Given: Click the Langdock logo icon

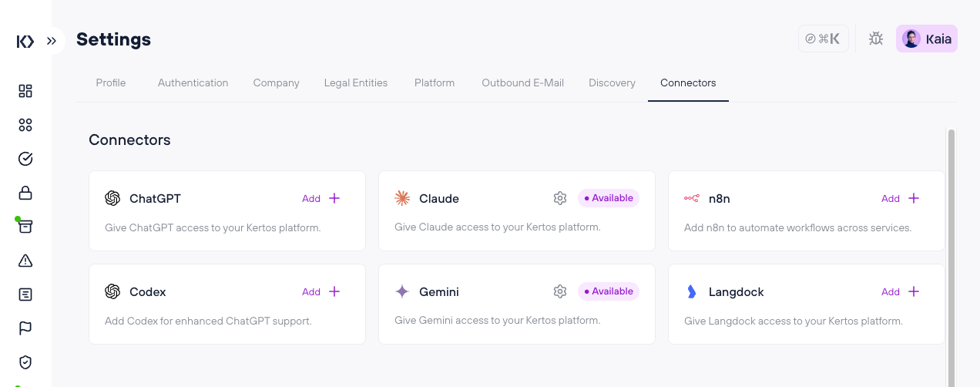Looking at the screenshot, I should coord(691,291).
